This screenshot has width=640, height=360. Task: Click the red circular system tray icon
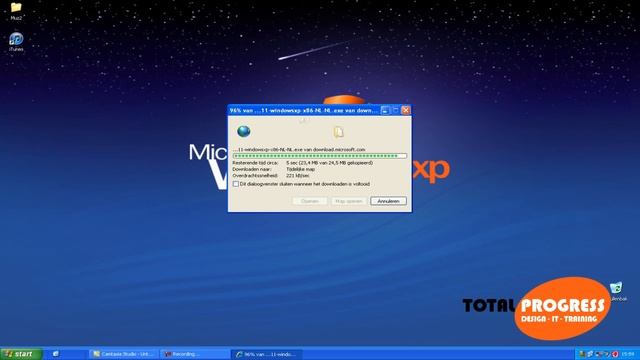(615, 354)
